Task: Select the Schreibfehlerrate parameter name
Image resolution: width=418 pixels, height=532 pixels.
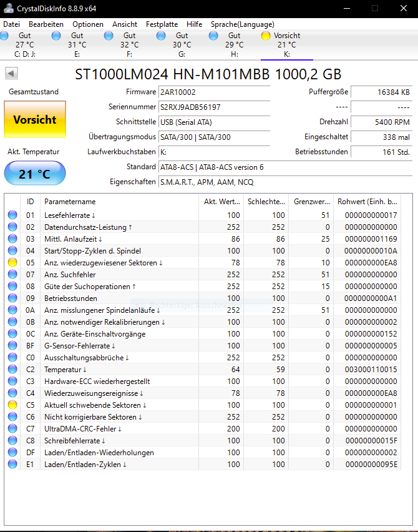Action: (75, 441)
